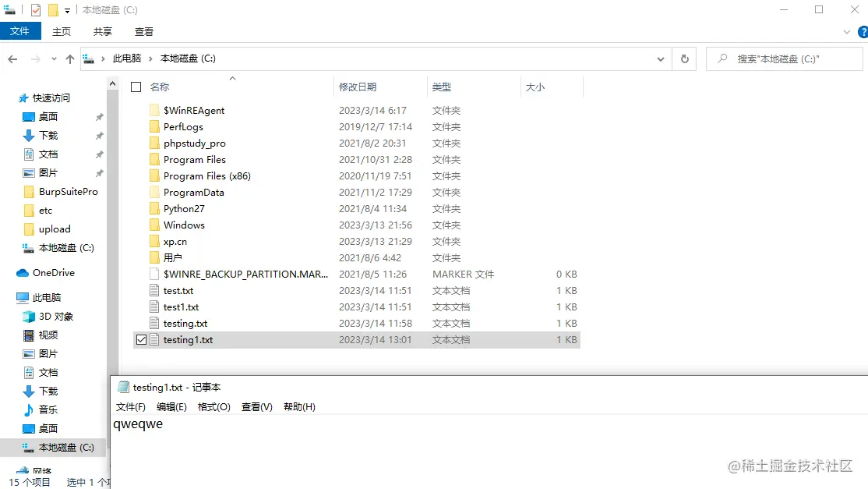Viewport: 868px width, 489px height.
Task: Click the New Folder quick-access icon
Action: (53, 10)
